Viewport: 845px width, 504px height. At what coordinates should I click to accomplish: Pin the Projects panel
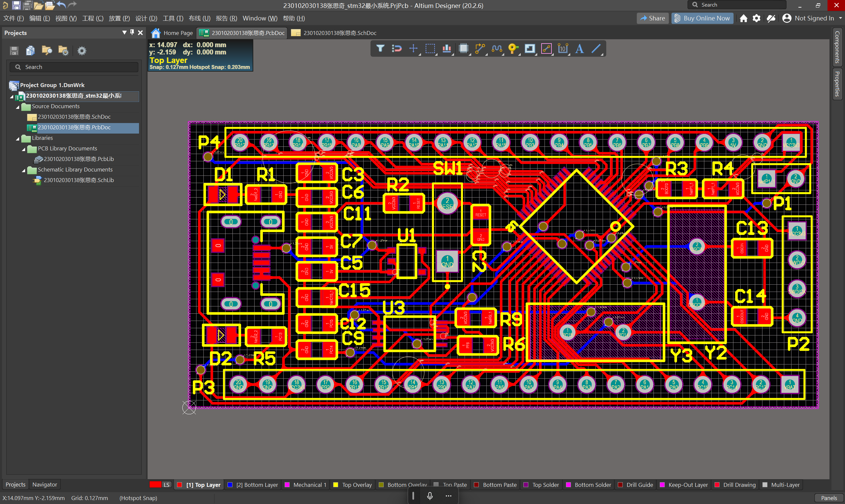[132, 32]
